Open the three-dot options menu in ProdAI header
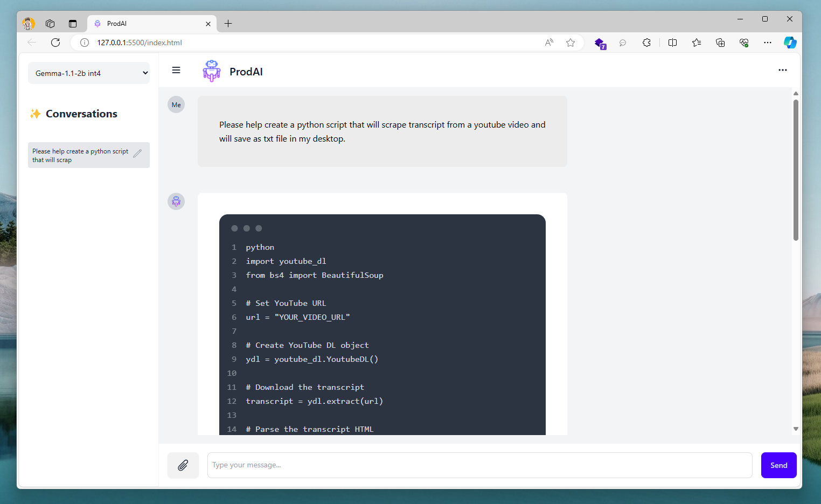The height and width of the screenshot is (504, 821). click(x=782, y=70)
